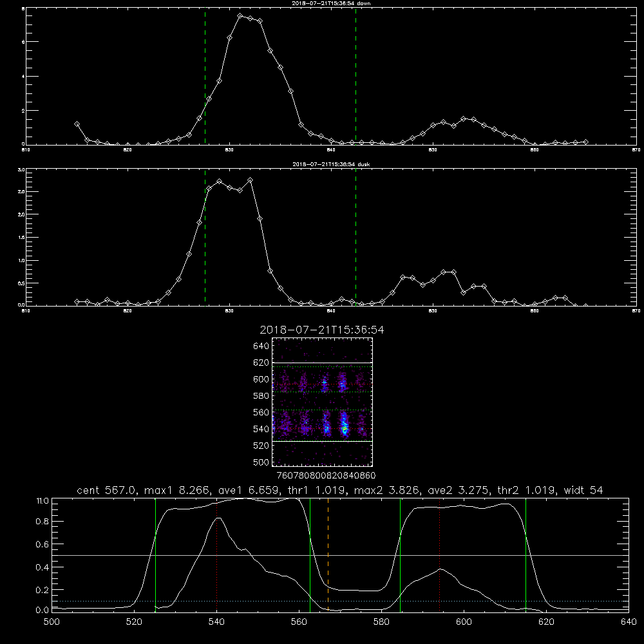
Task: Click the last diamond point of dawn curve
Action: pos(585,142)
